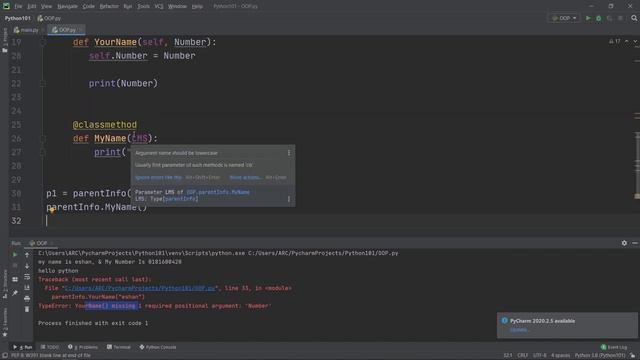Click 'More actions...' in tooltip
640x360 pixels.
tap(245, 178)
